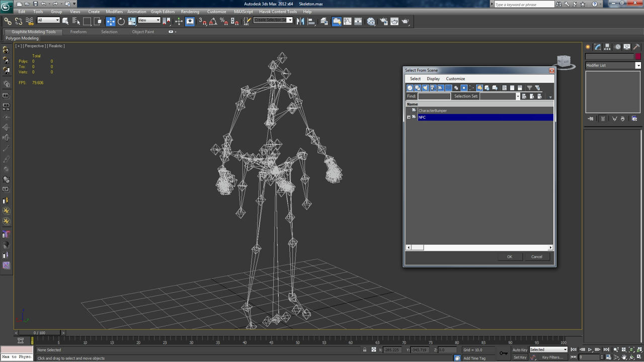Screen dimensions: 644x362
Task: Click the Auto Key button
Action: coord(520,350)
